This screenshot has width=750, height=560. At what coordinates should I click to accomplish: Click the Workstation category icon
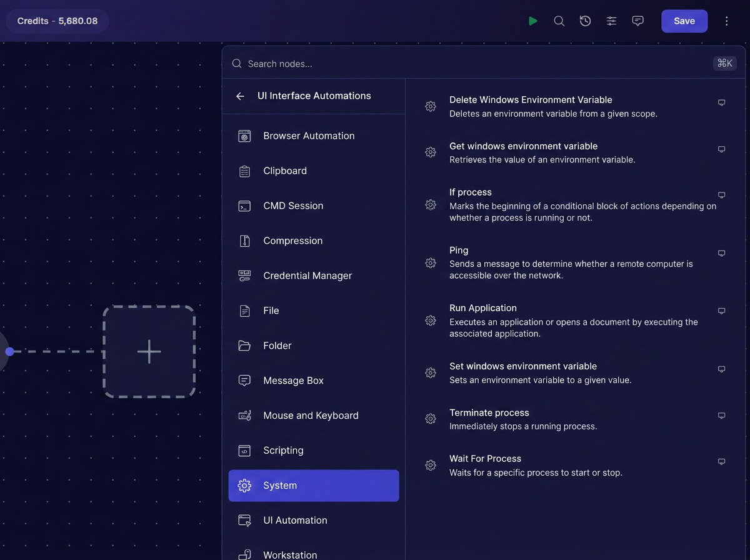point(244,555)
